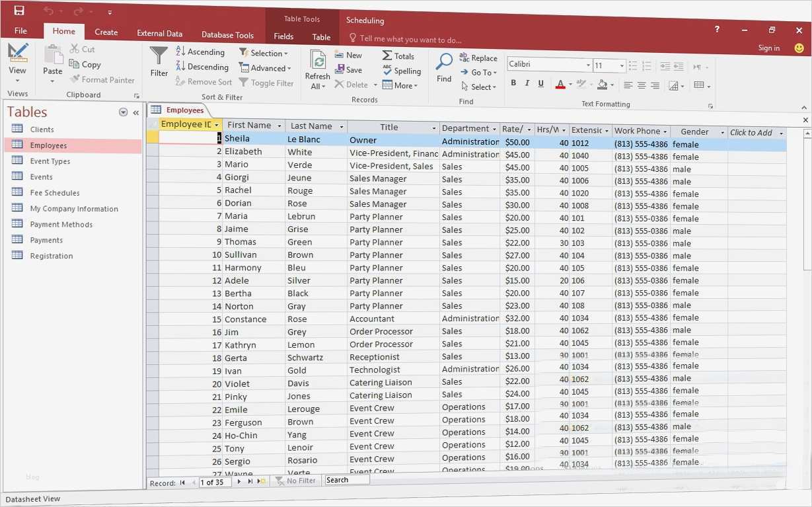
Task: Sort Descending
Action: [x=202, y=67]
